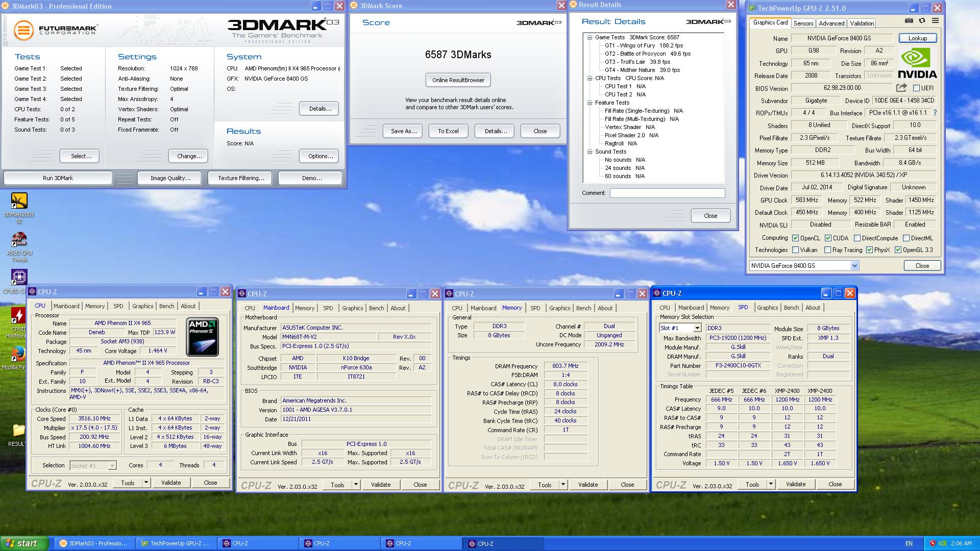
Task: Click the Options... button under Results
Action: [320, 156]
